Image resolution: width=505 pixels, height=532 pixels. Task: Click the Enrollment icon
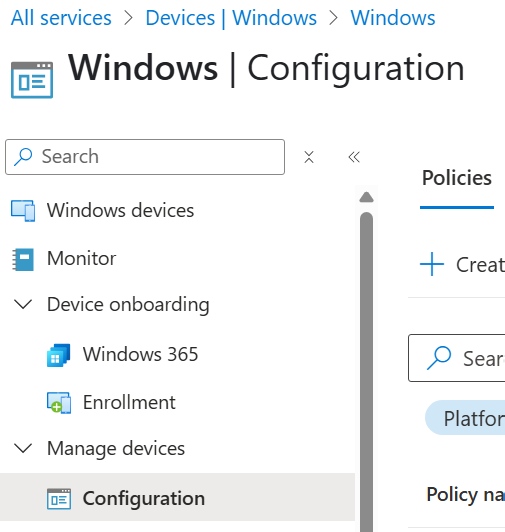click(x=59, y=403)
